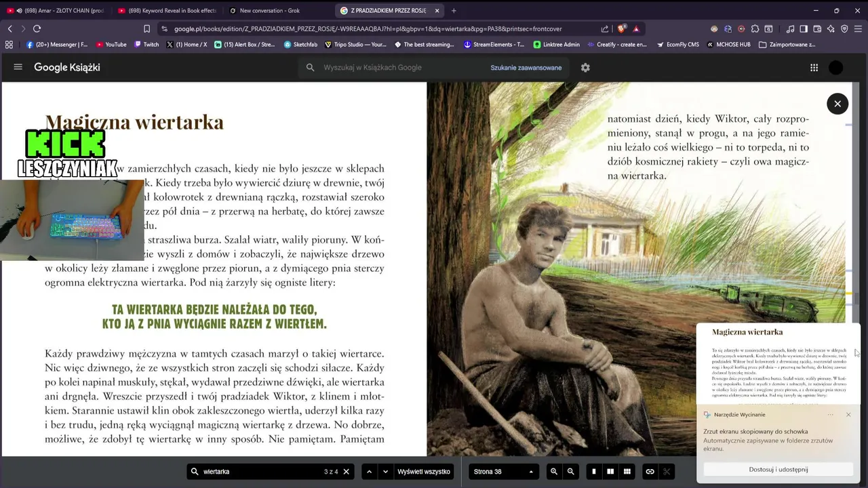868x488 pixels.
Task: Open Alert Box / Stre... bookmark
Action: (x=245, y=45)
